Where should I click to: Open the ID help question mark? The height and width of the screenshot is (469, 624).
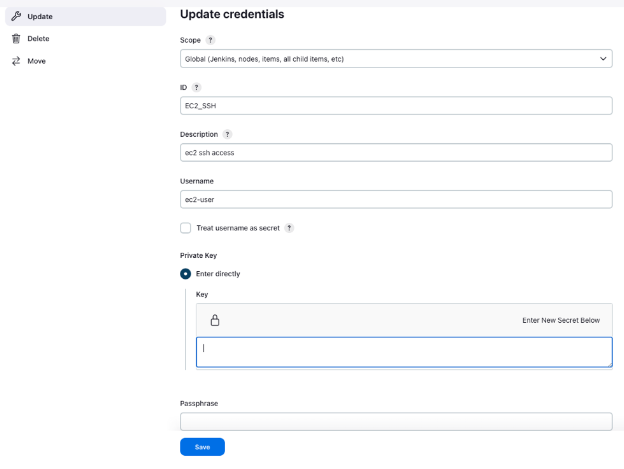point(196,88)
